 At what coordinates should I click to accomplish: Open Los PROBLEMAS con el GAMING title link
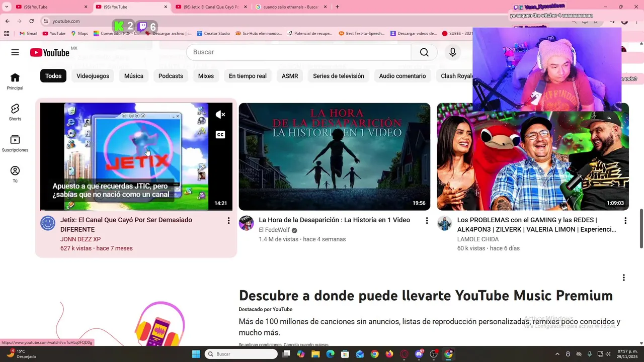[x=537, y=225]
